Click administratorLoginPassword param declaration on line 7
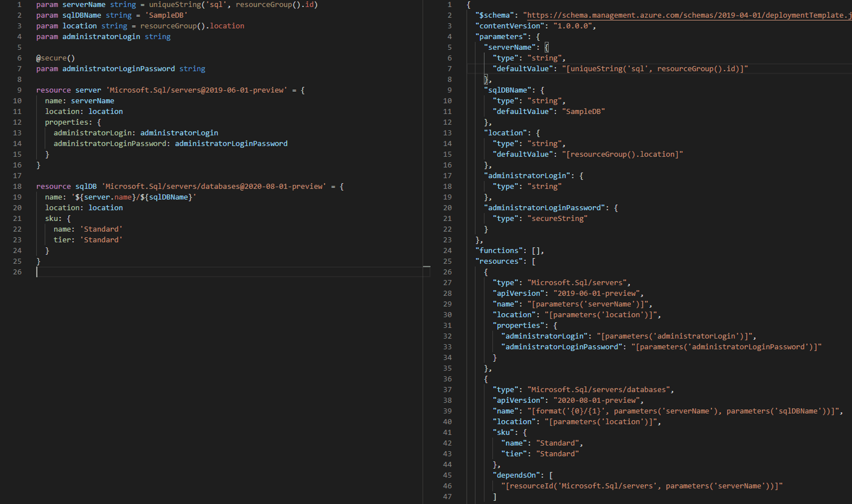 pyautogui.click(x=118, y=69)
